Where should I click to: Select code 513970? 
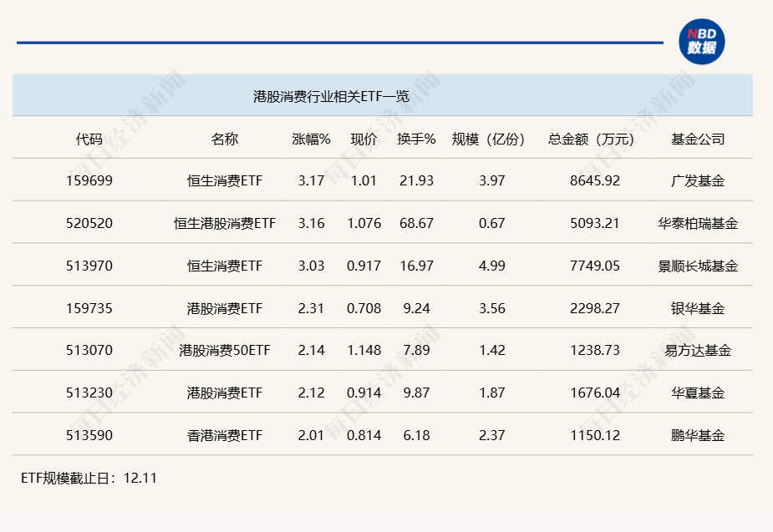89,266
